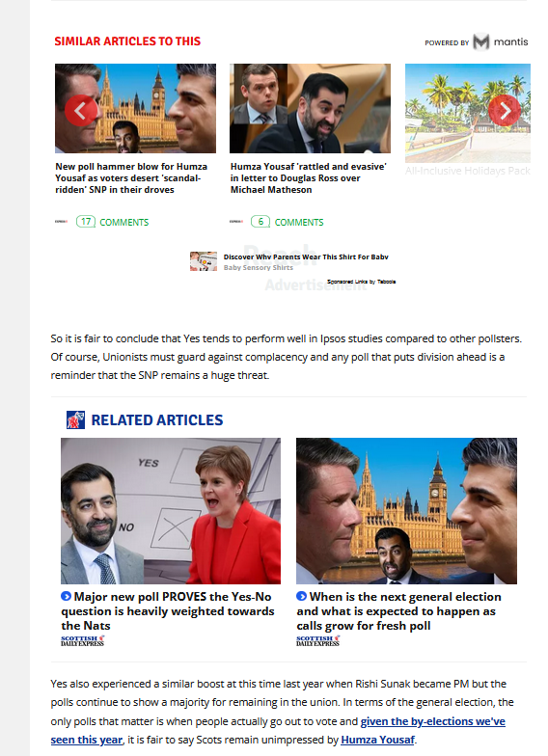The image size is (548, 756).
Task: Click the 6 comments count bubble
Action: pyautogui.click(x=260, y=222)
